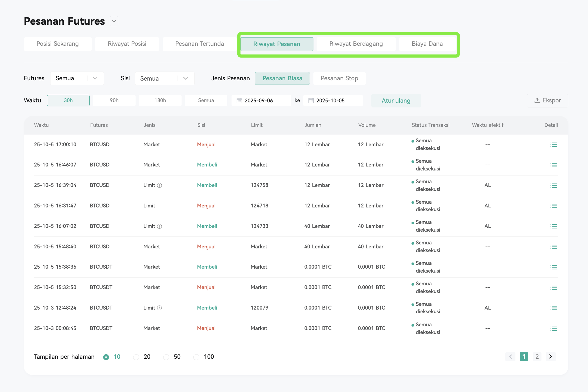Click the Ekspor button
This screenshot has height=392, width=588.
click(548, 101)
